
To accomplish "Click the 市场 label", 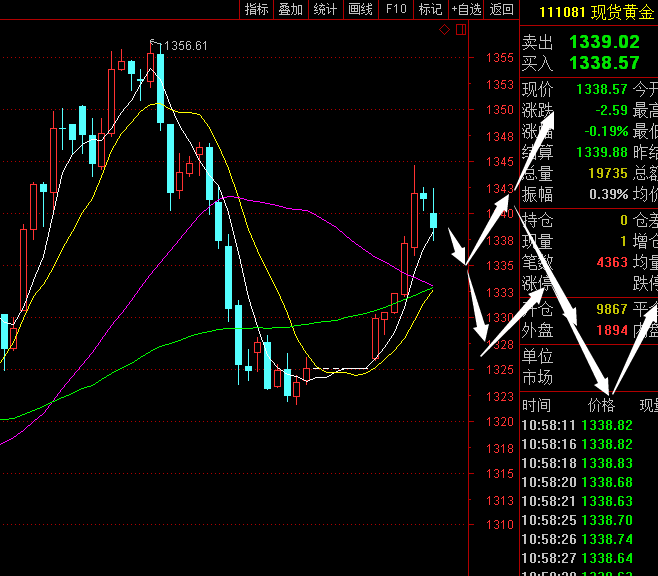I will (x=538, y=378).
